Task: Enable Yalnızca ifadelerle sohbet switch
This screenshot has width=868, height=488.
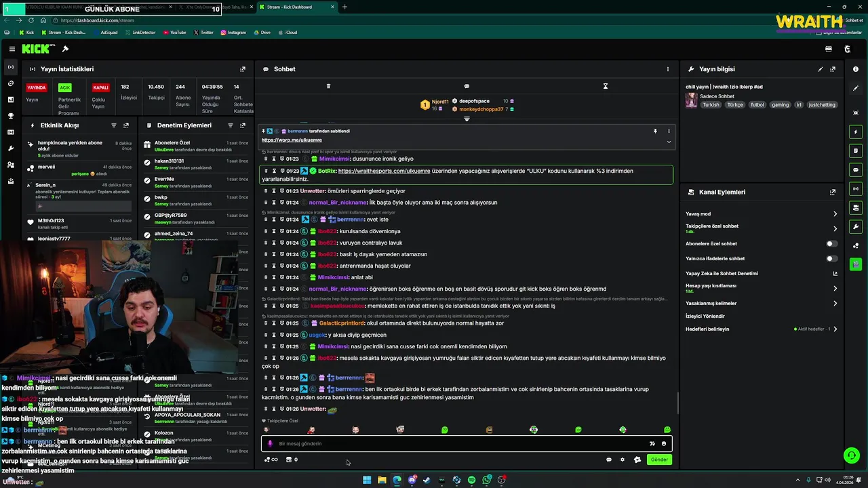Action: click(831, 258)
